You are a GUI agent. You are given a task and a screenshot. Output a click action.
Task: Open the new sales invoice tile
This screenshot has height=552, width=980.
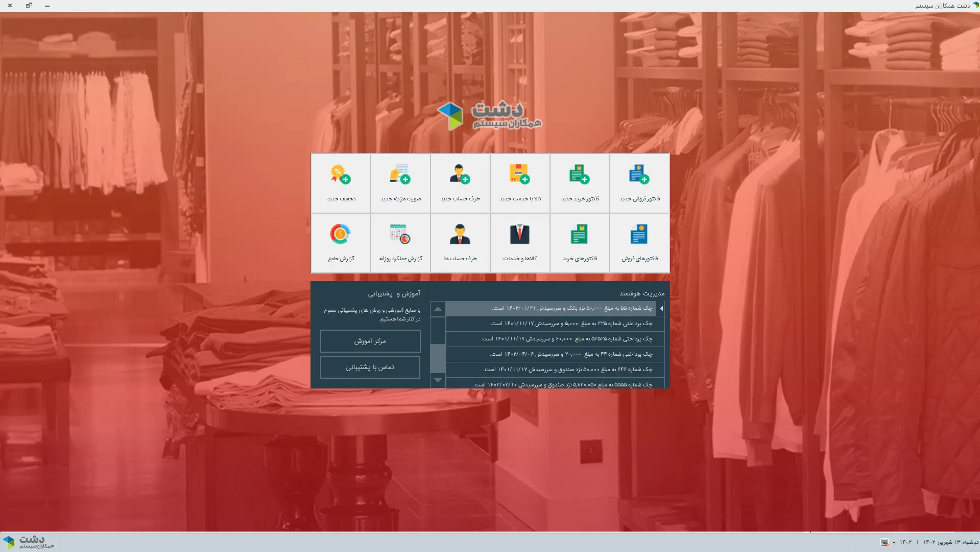pyautogui.click(x=639, y=183)
